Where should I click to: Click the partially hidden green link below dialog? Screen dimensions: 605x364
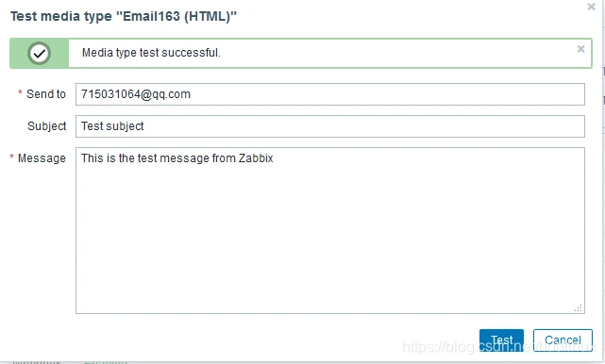(106, 362)
